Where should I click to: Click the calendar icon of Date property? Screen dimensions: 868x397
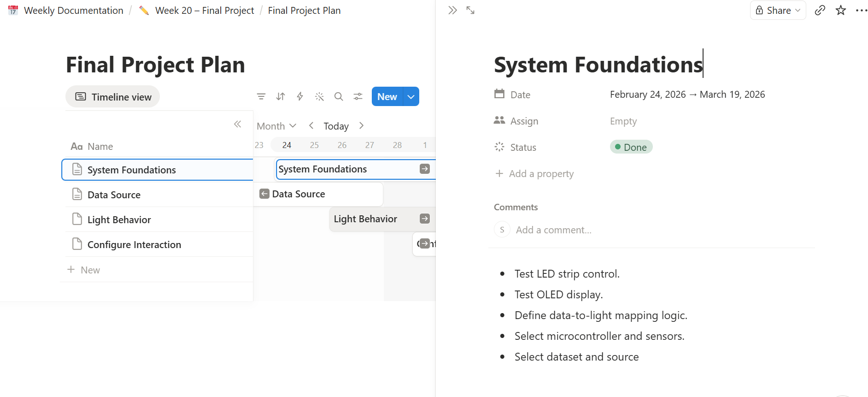coord(499,94)
